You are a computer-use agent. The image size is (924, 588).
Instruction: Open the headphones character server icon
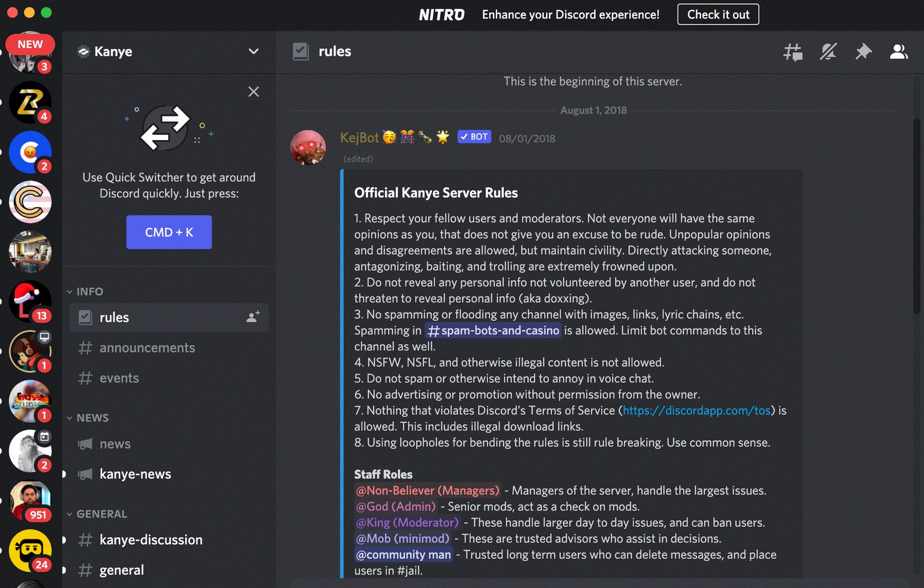click(x=30, y=351)
